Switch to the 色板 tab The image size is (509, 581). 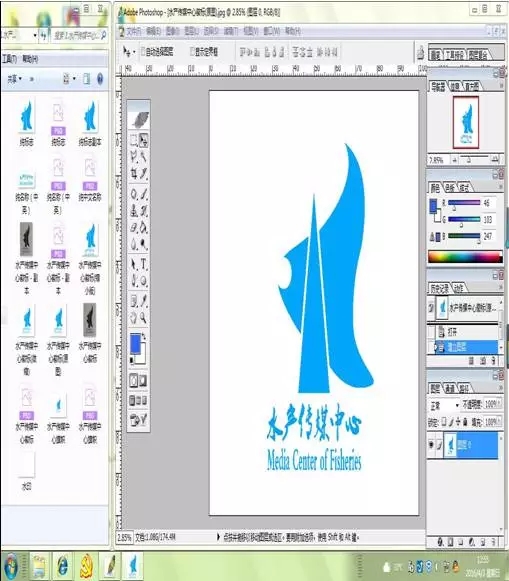450,187
